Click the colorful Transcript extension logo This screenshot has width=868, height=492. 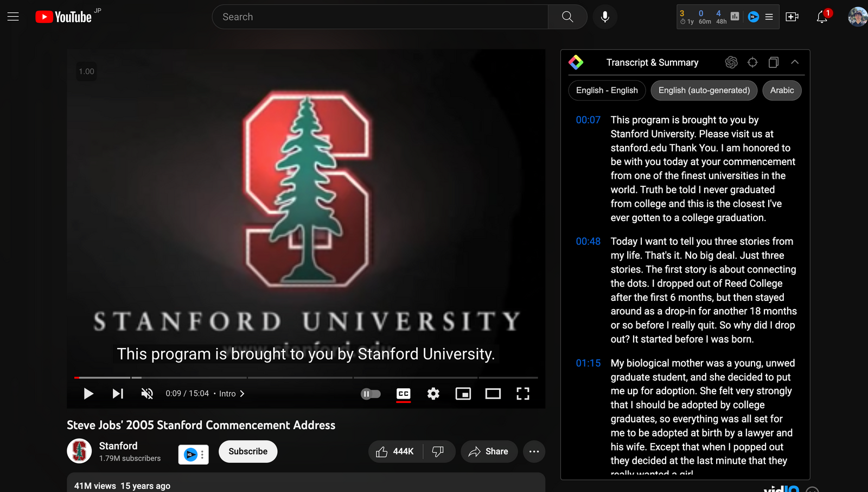click(x=576, y=62)
